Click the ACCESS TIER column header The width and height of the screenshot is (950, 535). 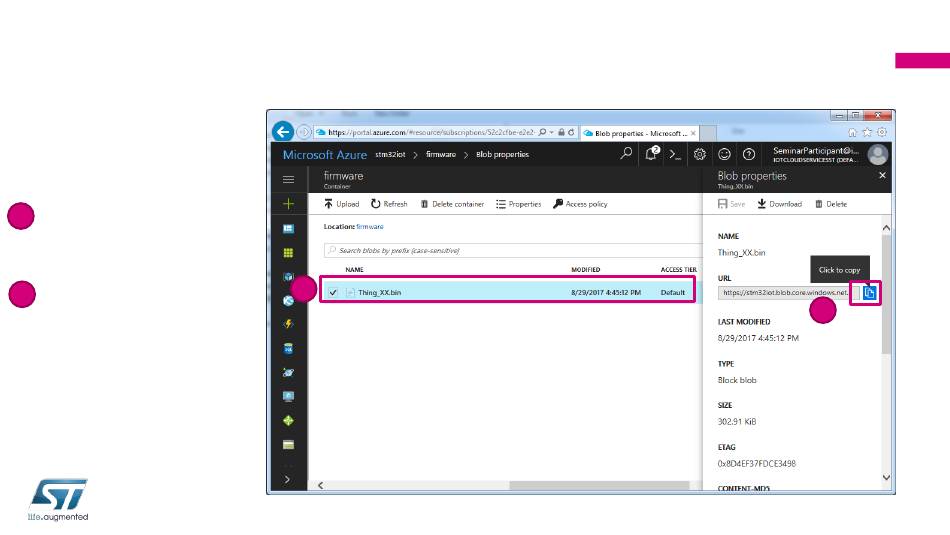(x=679, y=270)
